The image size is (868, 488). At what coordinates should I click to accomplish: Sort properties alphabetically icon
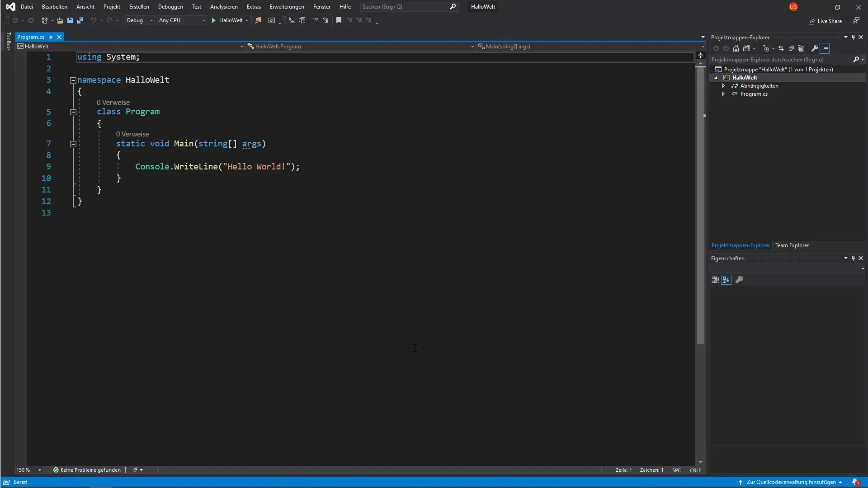click(726, 280)
